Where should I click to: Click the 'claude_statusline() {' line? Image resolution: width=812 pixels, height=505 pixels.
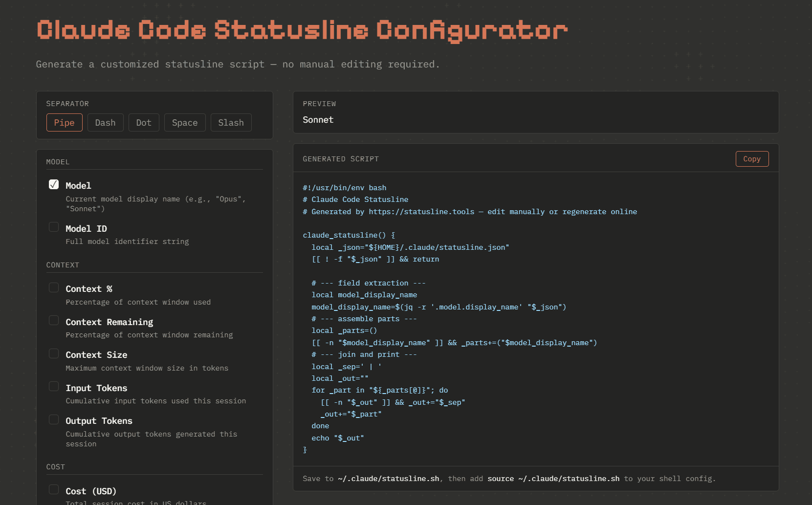[x=349, y=235]
